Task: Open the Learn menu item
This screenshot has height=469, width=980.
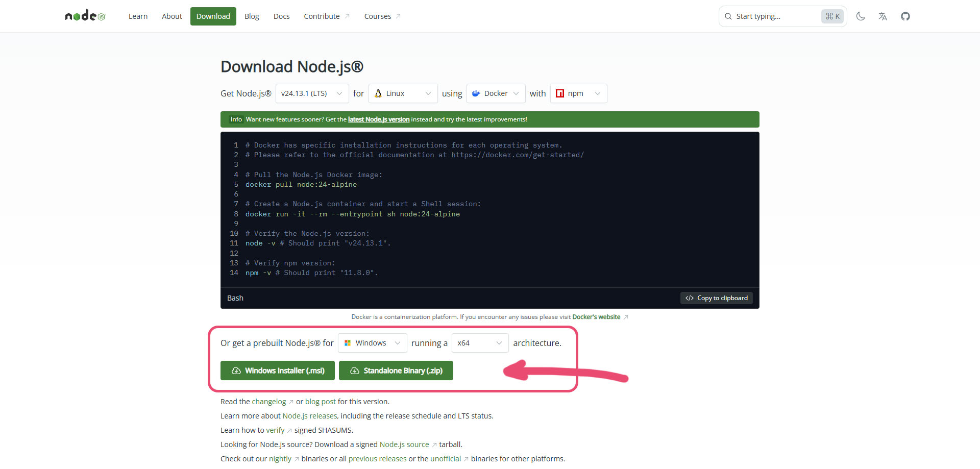Action: (x=138, y=16)
